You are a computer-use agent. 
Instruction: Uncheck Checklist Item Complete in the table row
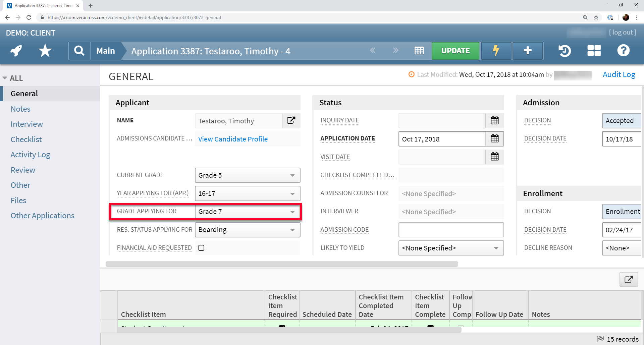(x=430, y=327)
